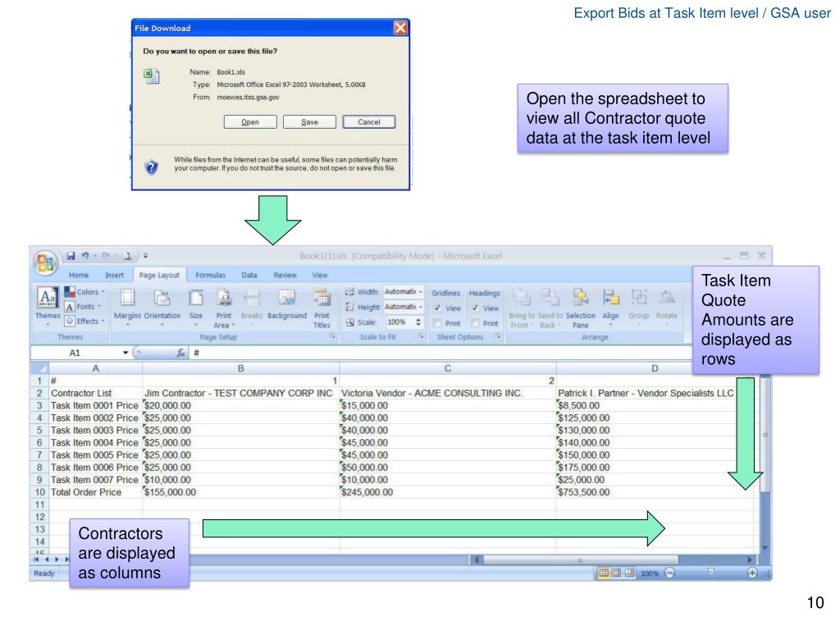Click the vertical scrollbar down arrow

point(765,547)
